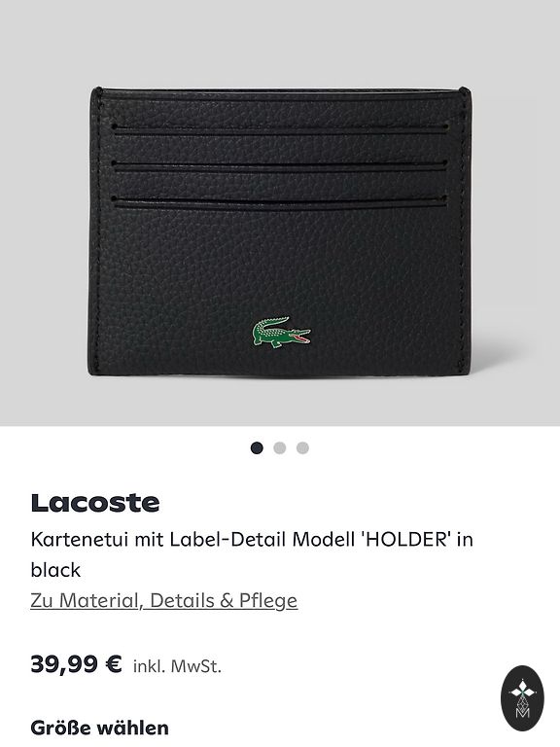Click the letter M inside floating badge
The image size is (560, 747).
522,712
